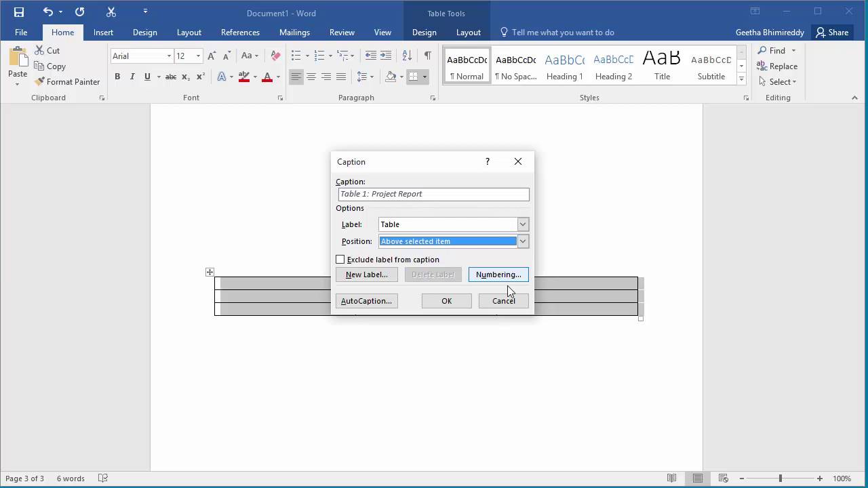This screenshot has width=868, height=488.
Task: Switch to Web Layout view
Action: pyautogui.click(x=724, y=479)
